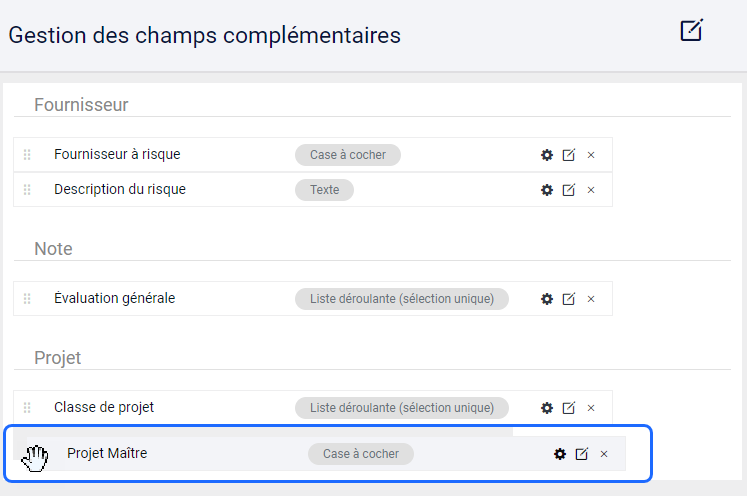This screenshot has width=747, height=496.
Task: Select the Classe de projet row label
Action: tap(104, 407)
